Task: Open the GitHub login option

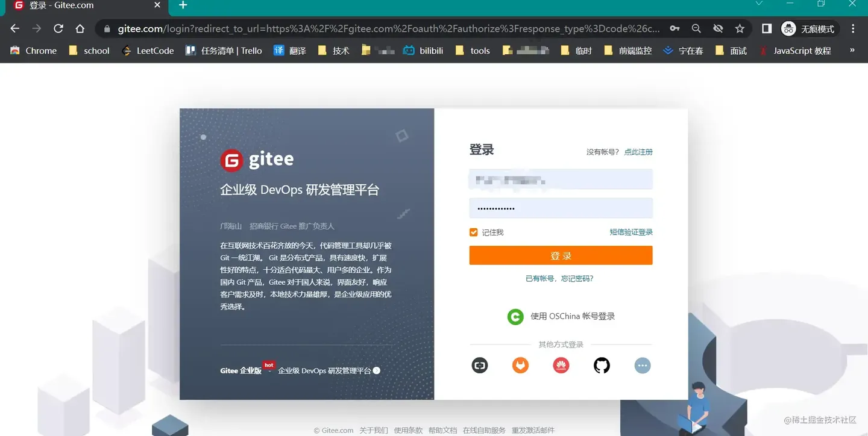Action: [x=602, y=366]
